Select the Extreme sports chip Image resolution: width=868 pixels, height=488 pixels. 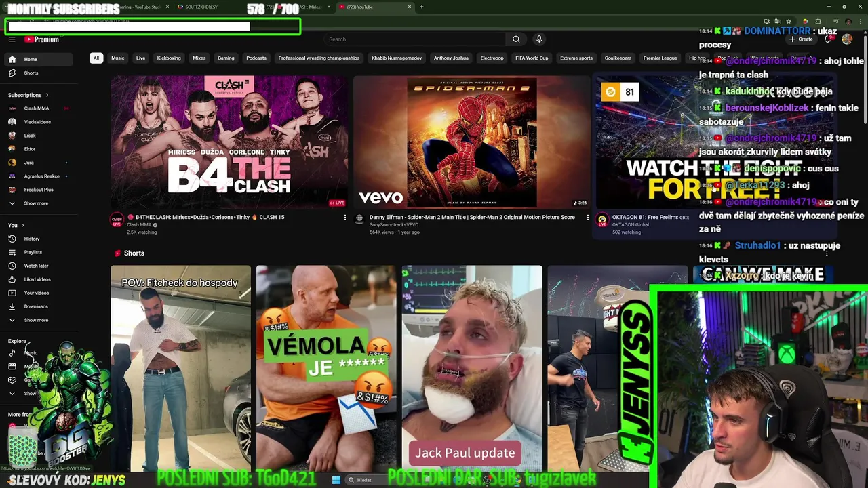tap(576, 58)
